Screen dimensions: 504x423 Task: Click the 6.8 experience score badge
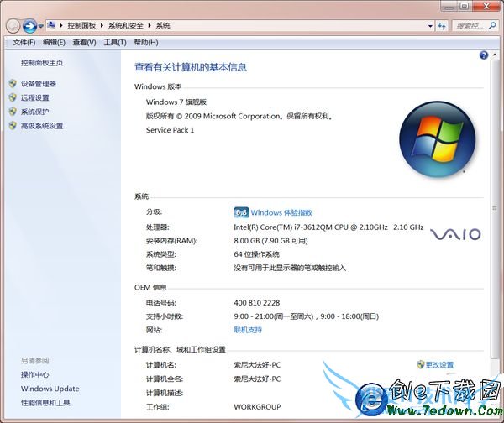[241, 212]
